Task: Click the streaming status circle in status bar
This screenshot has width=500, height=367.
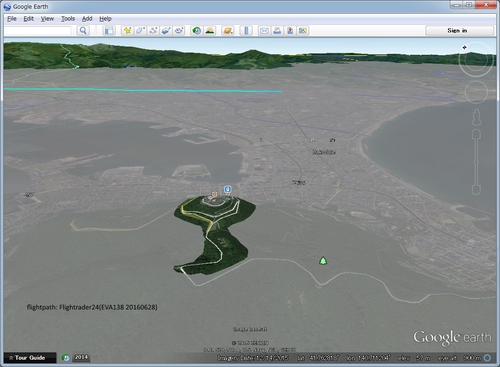Action: tap(487, 358)
